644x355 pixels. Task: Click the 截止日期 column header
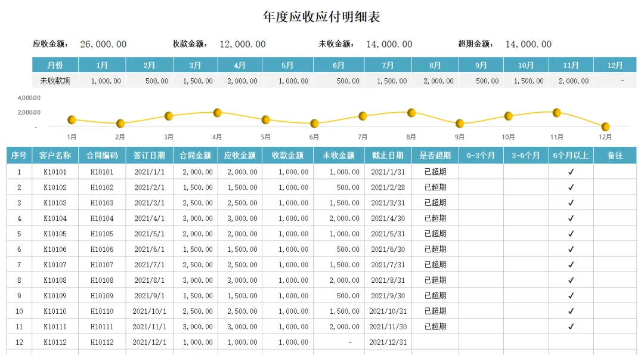pyautogui.click(x=388, y=155)
